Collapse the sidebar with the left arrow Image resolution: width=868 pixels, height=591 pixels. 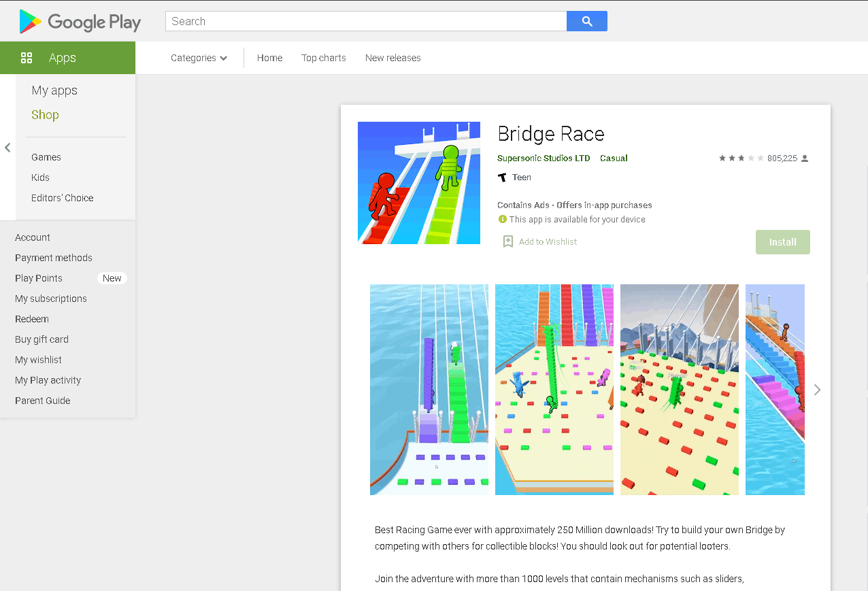click(x=7, y=148)
